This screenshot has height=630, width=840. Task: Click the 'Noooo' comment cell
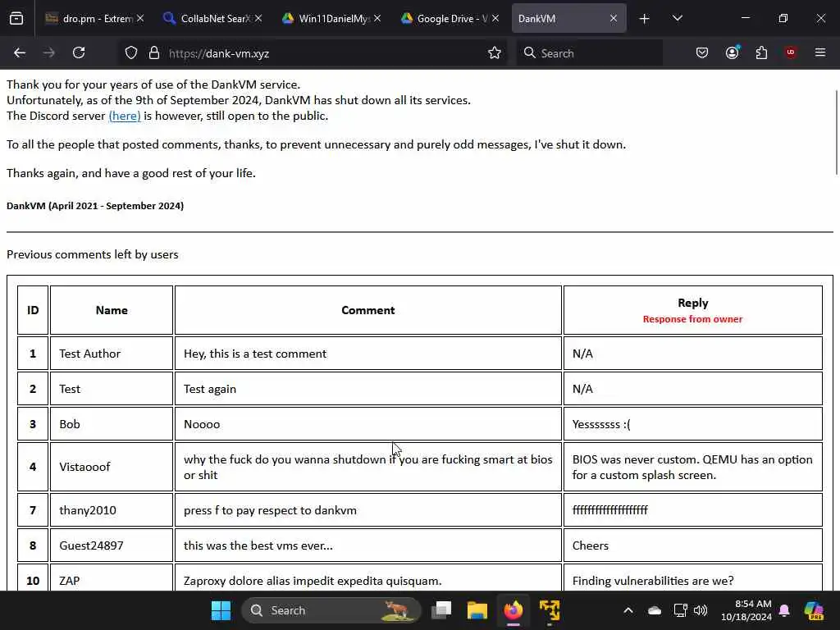(x=368, y=424)
